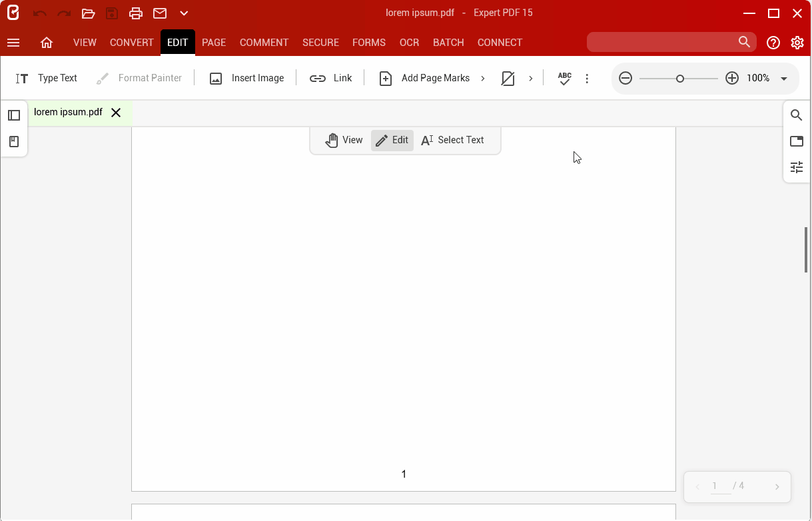Open the SECURE tab

click(x=320, y=43)
